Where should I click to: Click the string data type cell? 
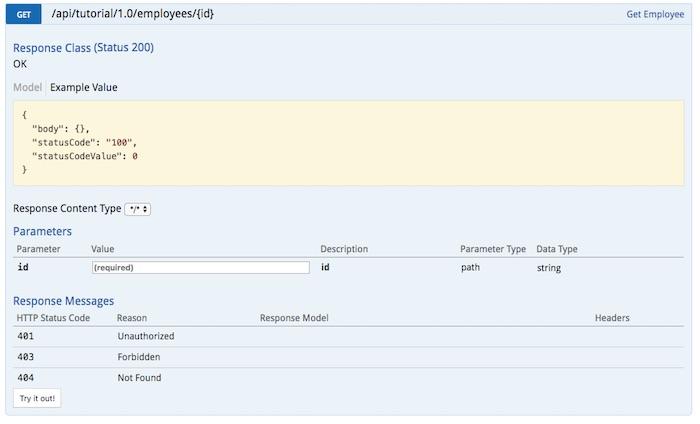(549, 268)
